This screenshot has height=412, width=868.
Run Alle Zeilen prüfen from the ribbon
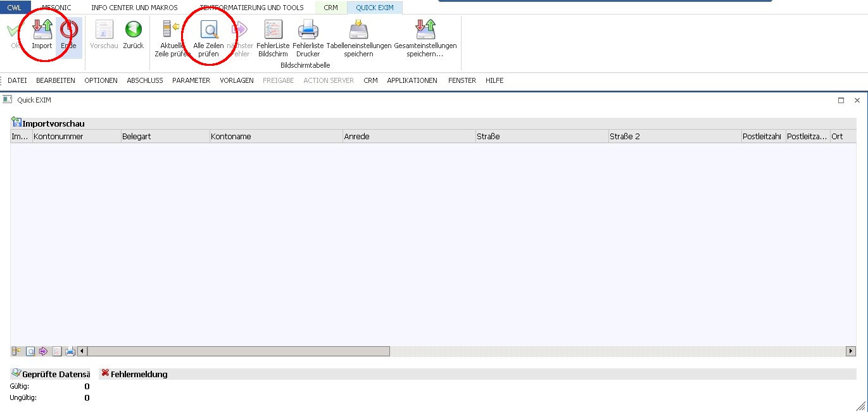coord(208,30)
